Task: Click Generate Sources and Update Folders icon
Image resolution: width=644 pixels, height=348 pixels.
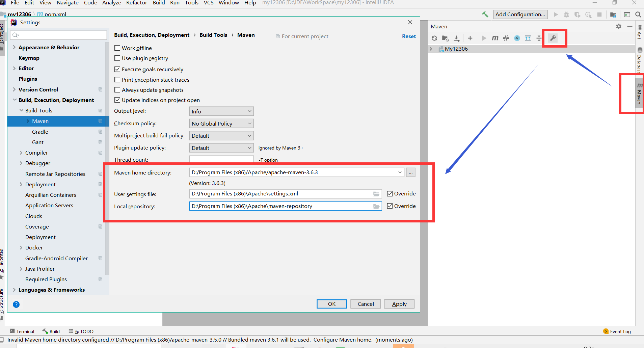Action: tap(445, 38)
